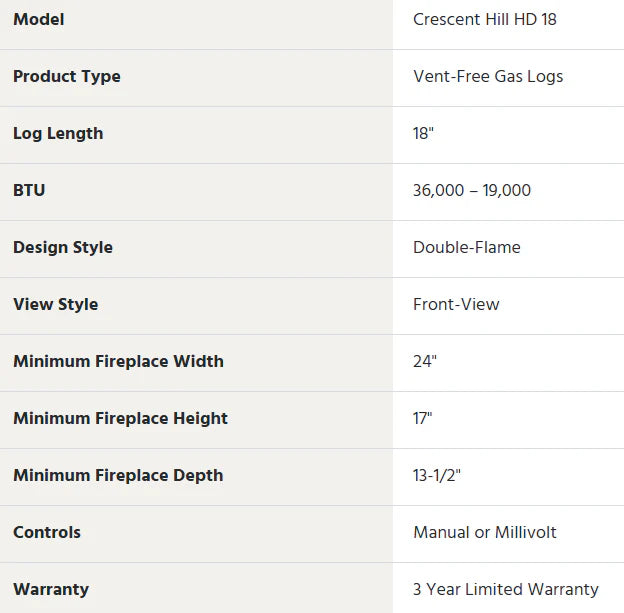Click the Log Length label
This screenshot has height=613, width=624.
(x=58, y=133)
